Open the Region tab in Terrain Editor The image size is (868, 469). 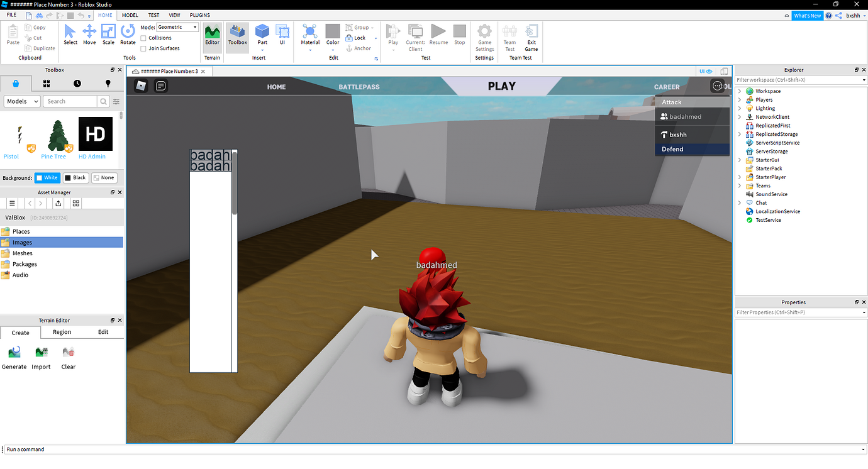[62, 332]
